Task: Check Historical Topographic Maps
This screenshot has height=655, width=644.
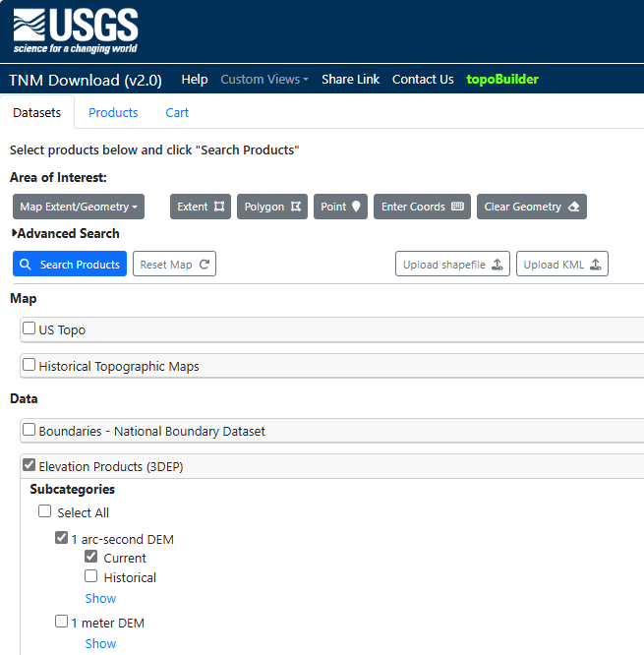Action: (29, 366)
